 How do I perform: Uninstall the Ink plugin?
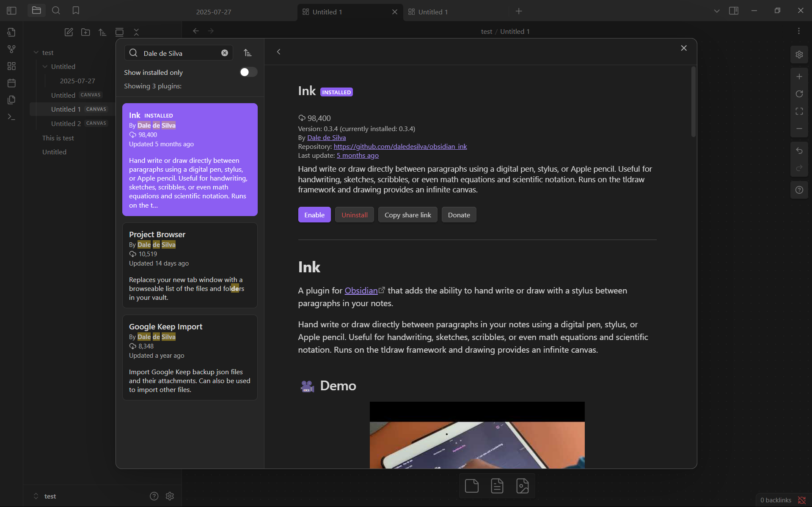coord(355,215)
